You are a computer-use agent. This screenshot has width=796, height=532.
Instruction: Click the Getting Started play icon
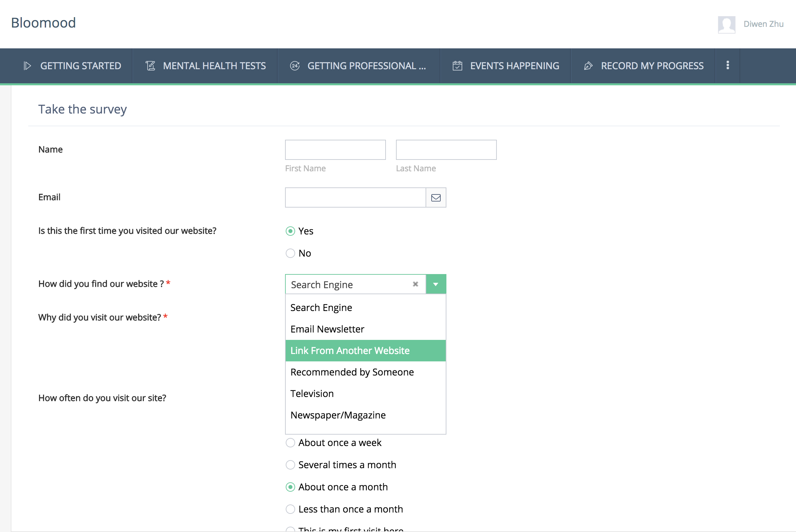click(x=27, y=66)
